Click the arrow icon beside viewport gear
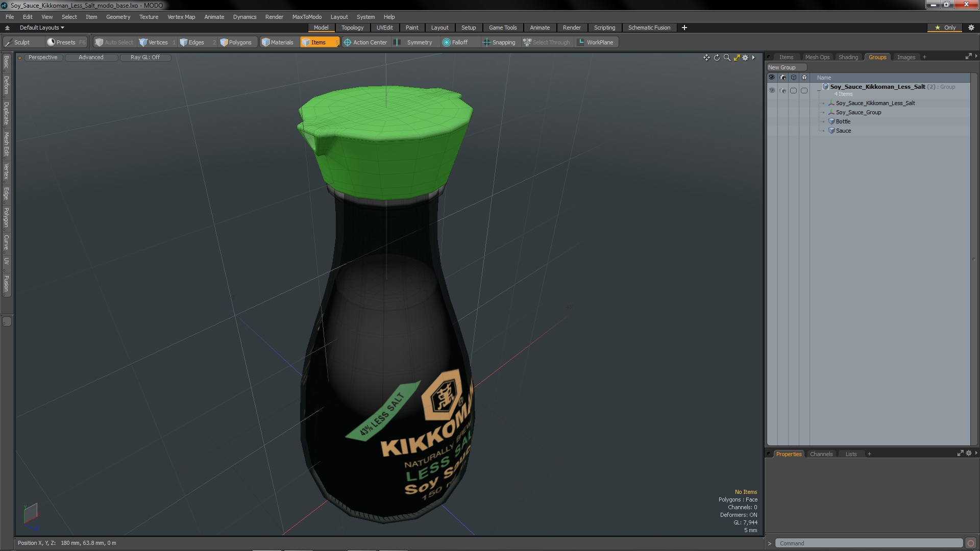 [753, 58]
